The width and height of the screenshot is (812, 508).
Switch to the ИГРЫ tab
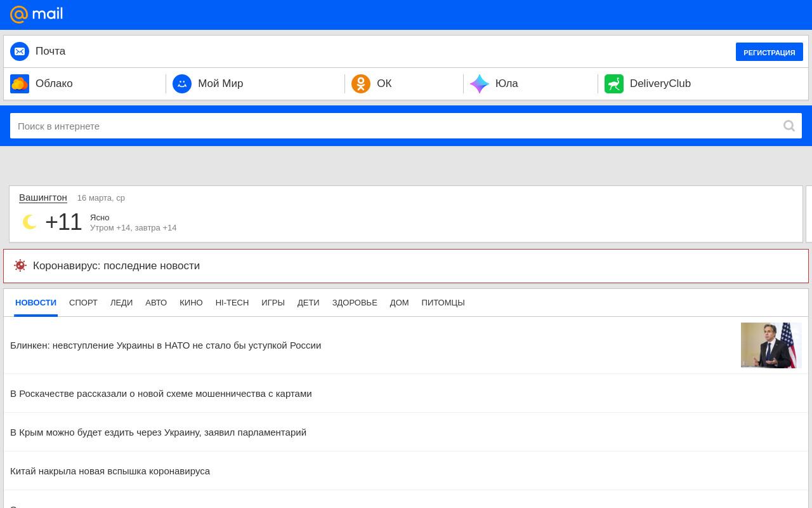coord(273,302)
